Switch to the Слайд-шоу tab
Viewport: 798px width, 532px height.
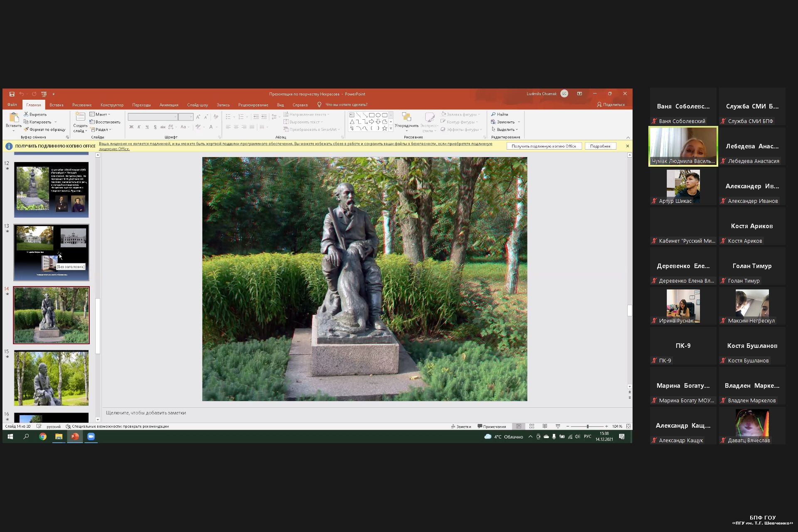pyautogui.click(x=197, y=105)
